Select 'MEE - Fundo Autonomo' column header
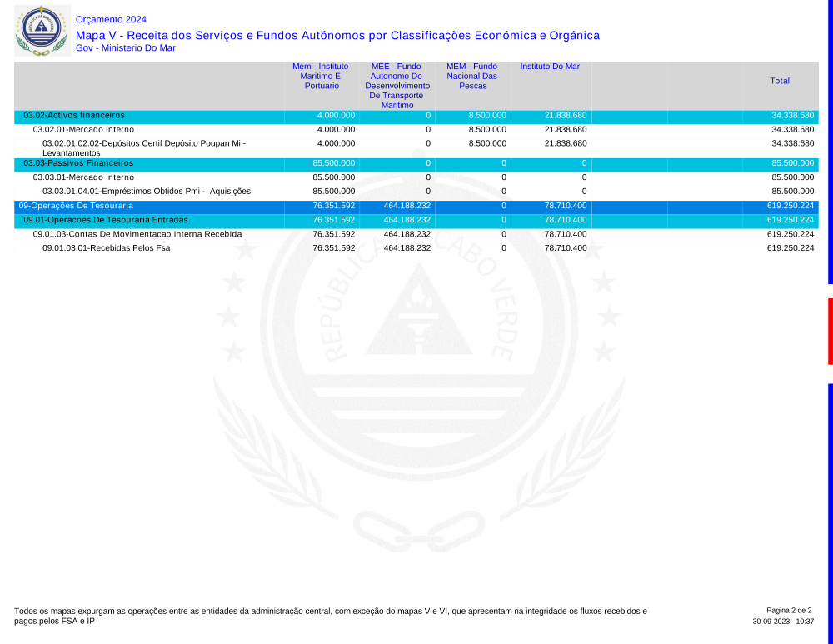The image size is (833, 644). (x=397, y=85)
